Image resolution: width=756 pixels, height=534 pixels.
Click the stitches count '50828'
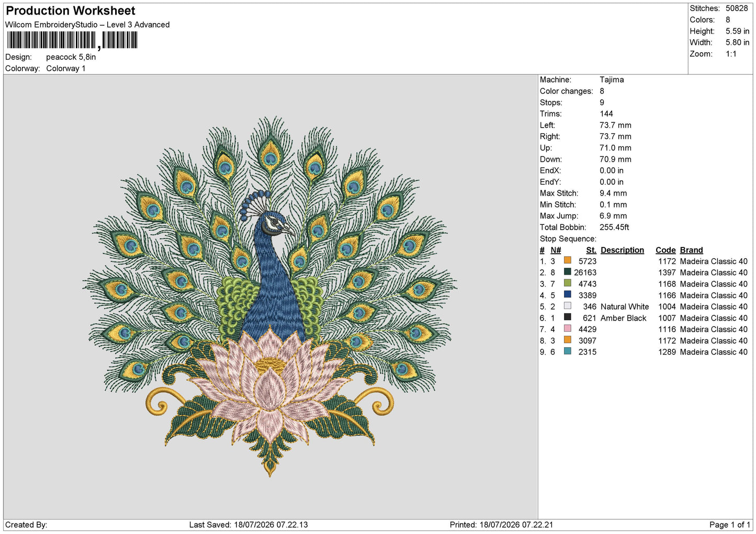737,8
